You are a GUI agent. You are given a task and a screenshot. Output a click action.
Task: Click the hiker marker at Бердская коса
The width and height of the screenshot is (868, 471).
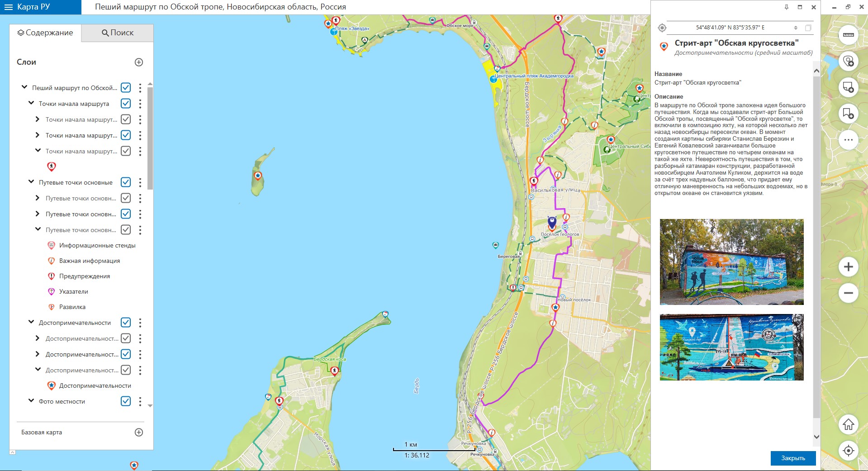coord(335,371)
